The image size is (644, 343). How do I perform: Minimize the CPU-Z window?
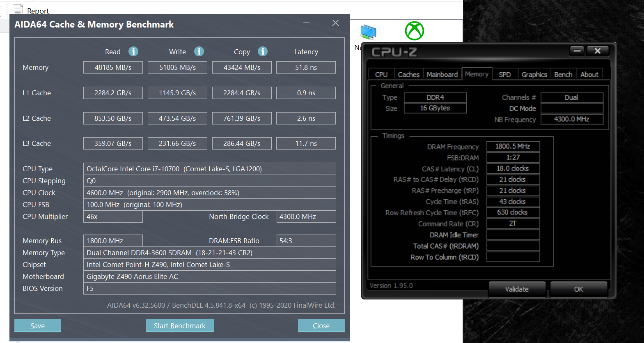click(577, 51)
